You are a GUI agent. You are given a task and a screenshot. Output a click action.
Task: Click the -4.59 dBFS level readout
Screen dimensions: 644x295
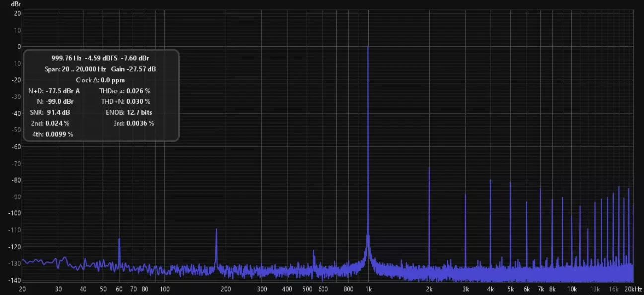[x=101, y=58]
